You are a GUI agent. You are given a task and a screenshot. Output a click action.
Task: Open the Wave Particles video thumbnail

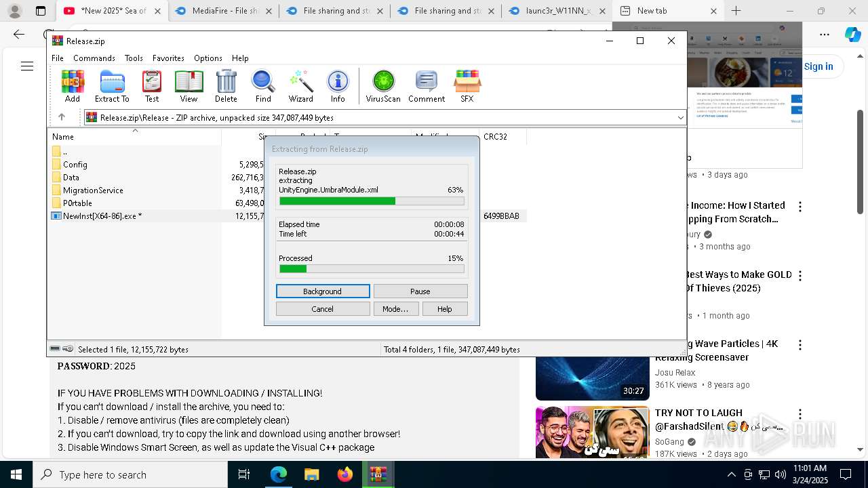[593, 379]
